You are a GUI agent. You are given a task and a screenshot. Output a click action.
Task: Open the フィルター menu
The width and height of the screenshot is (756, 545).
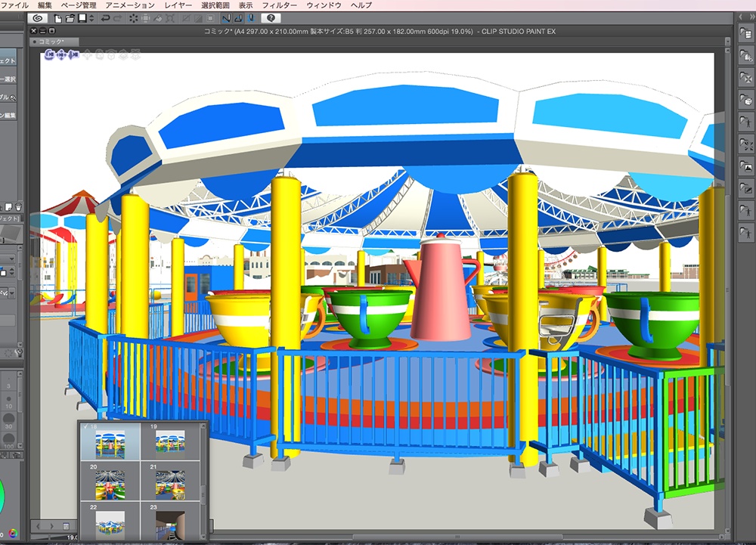pyautogui.click(x=280, y=5)
